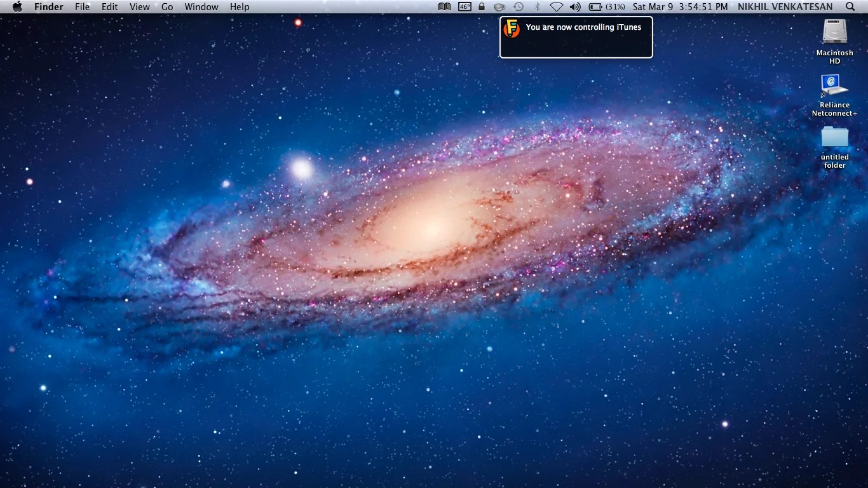The image size is (868, 488).
Task: Click the (31%) battery percentage text
Action: [x=615, y=7]
